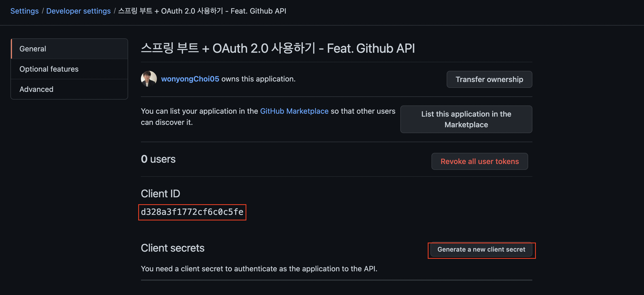Open the Settings breadcrumb link
Viewport: 644px width, 295px height.
[x=25, y=11]
